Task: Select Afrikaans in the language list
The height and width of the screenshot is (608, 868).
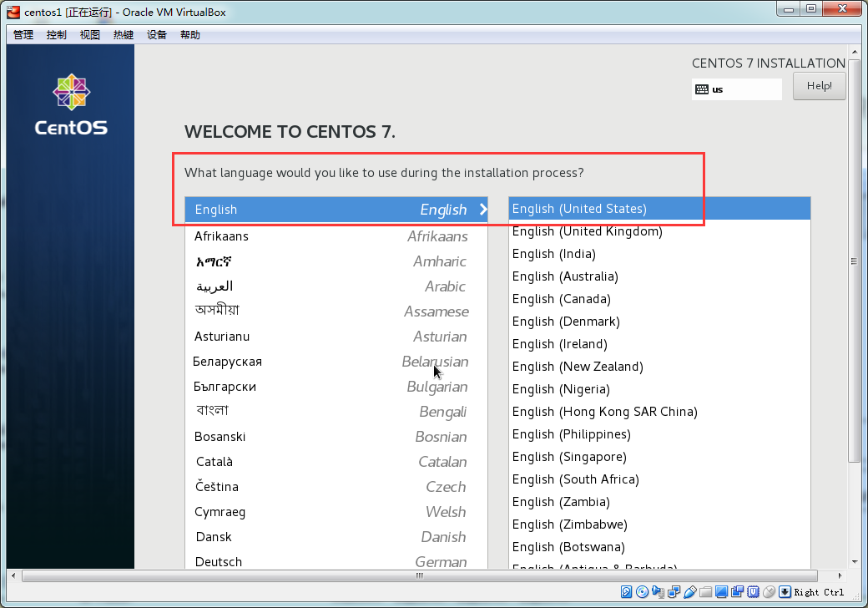Action: tap(336, 236)
